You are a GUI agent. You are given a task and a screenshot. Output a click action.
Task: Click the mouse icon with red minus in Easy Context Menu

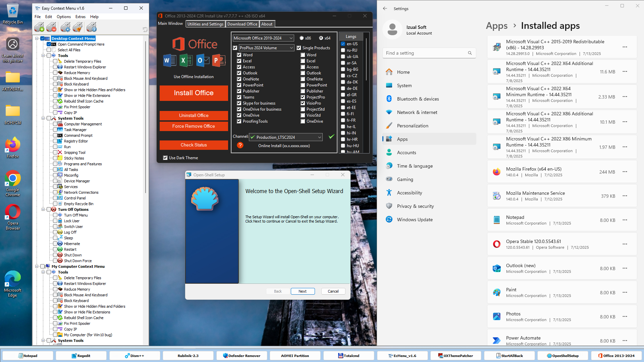click(x=52, y=27)
